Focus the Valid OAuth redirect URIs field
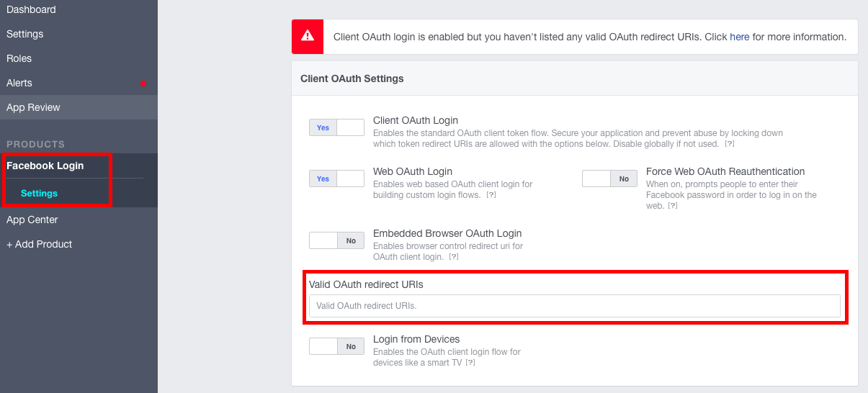 574,306
